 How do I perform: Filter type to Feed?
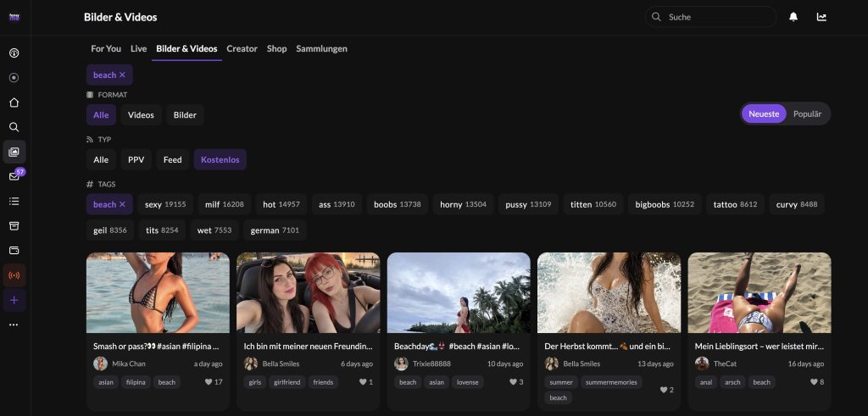click(x=173, y=160)
